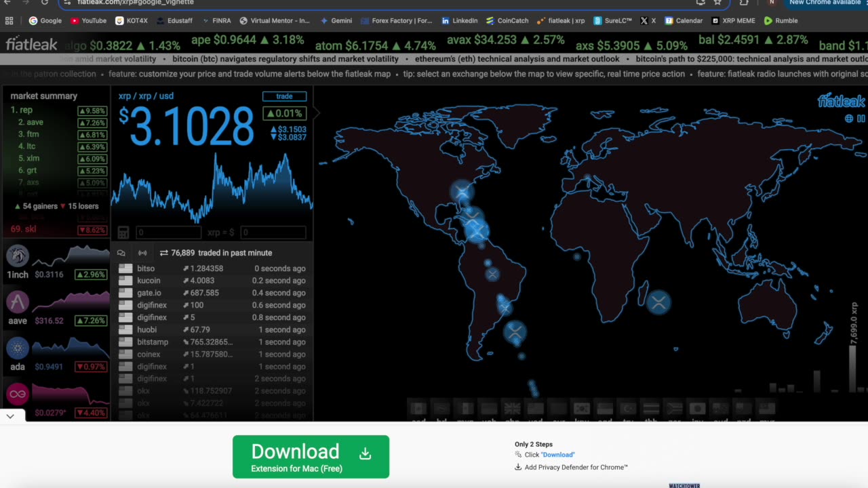The width and height of the screenshot is (868, 488).
Task: Click the live broadcast signal icon
Action: pos(142,253)
